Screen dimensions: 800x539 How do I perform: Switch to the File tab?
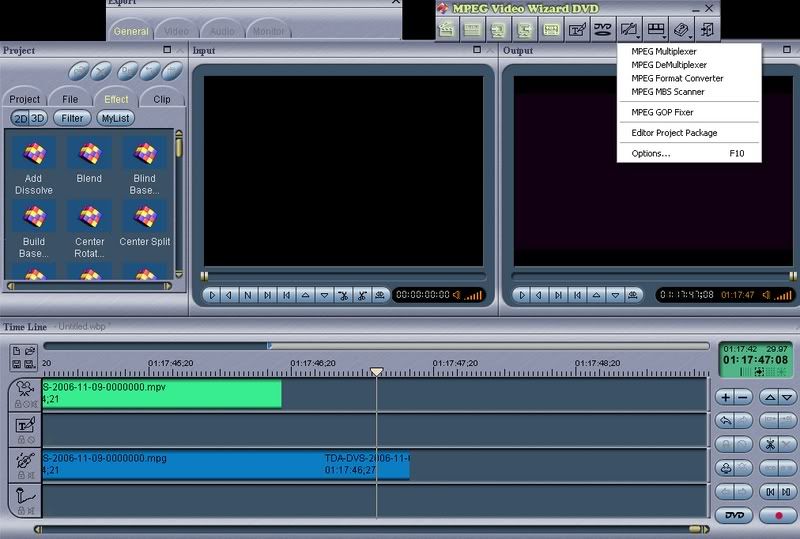point(70,99)
